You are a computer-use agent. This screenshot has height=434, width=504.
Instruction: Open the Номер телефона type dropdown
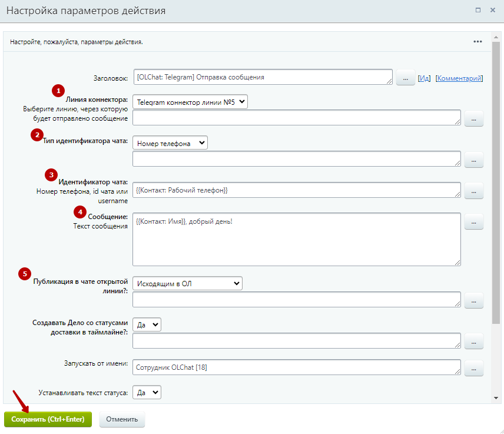[x=170, y=143]
